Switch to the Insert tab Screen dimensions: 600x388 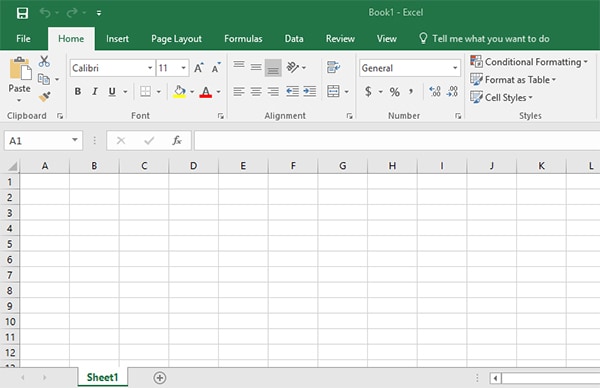coord(117,39)
